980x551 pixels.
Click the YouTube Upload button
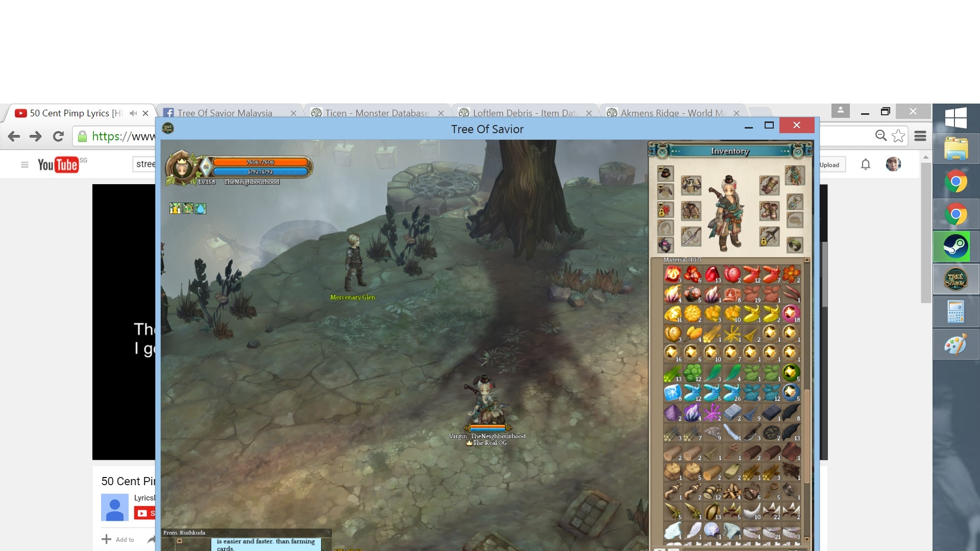tap(829, 165)
